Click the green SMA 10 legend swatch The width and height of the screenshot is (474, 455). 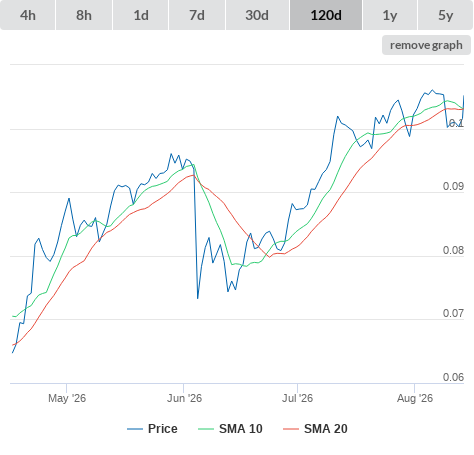click(x=206, y=429)
